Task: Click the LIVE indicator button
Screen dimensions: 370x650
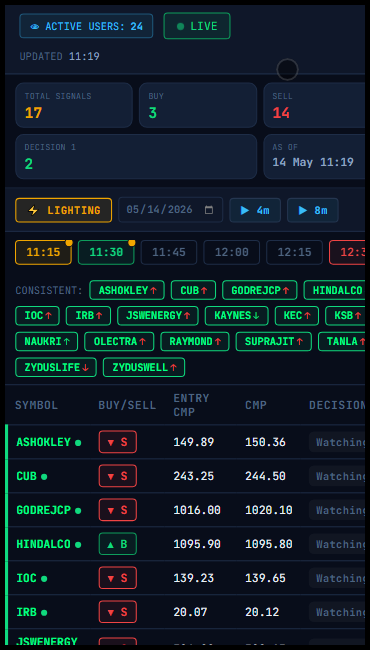Action: click(x=197, y=26)
